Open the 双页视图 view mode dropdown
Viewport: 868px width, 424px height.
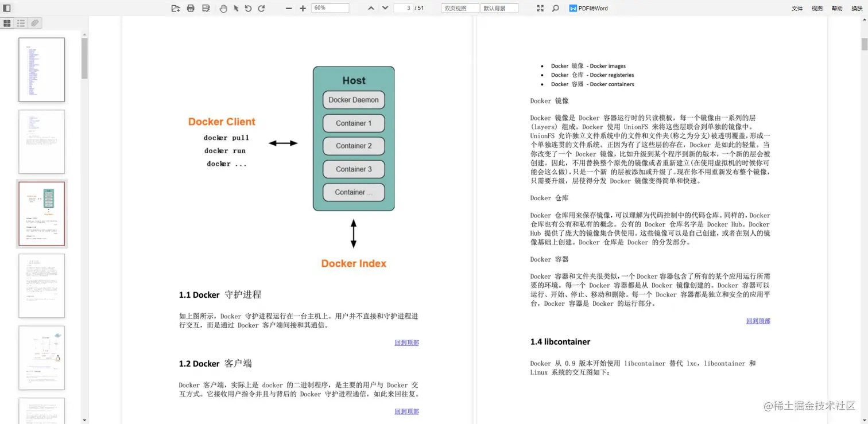click(x=460, y=8)
